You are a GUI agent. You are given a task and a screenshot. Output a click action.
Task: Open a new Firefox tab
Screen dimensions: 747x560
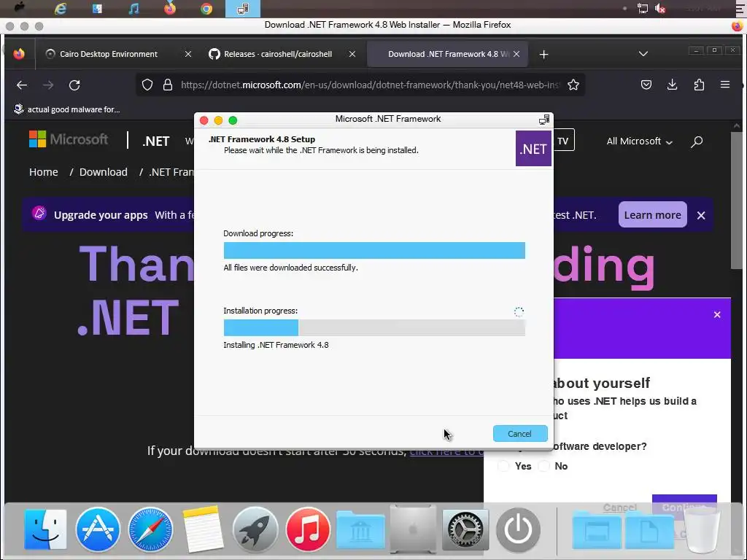pos(543,54)
